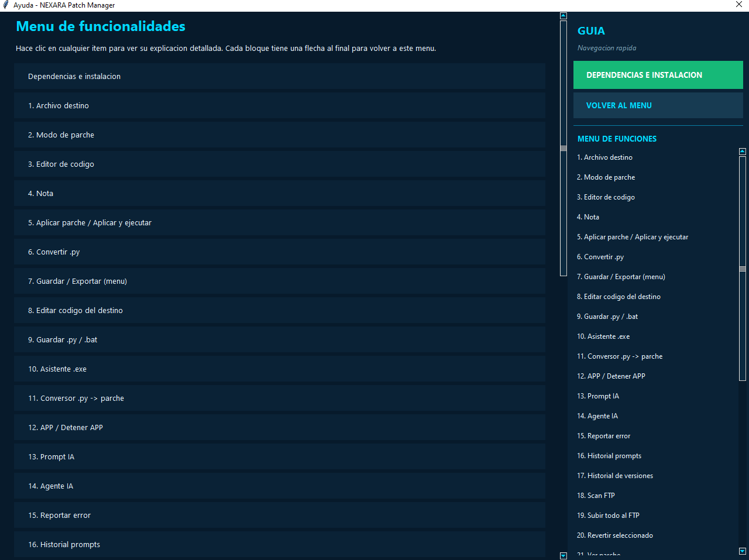Open '6. Convertir .py' main row
This screenshot has width=749, height=560.
280,252
